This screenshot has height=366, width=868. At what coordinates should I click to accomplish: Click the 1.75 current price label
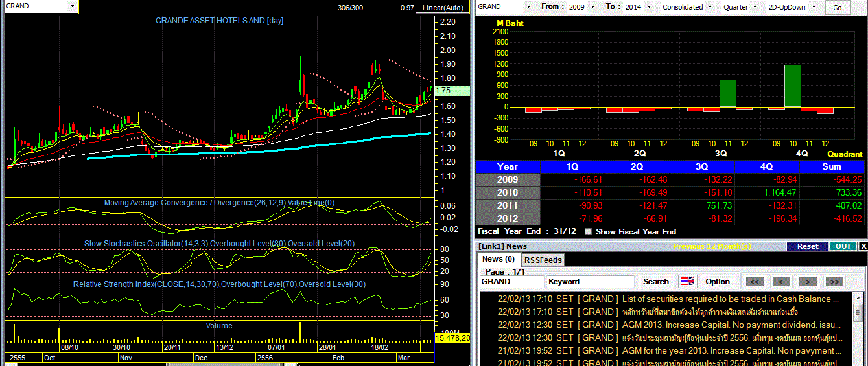452,92
